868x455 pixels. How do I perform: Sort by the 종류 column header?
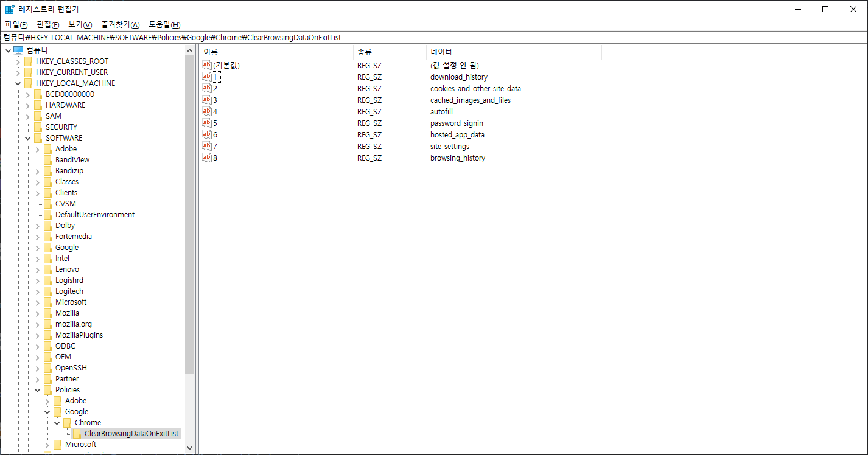(x=390, y=52)
